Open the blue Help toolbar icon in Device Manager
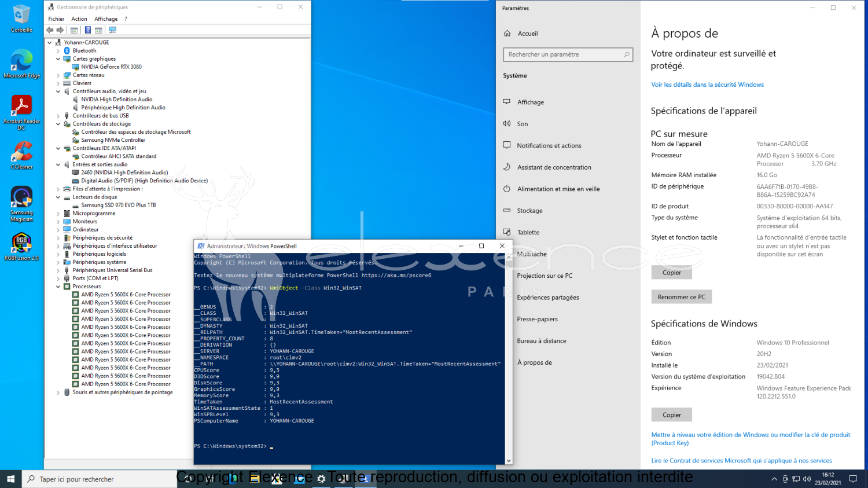The image size is (868, 488). 88,30
